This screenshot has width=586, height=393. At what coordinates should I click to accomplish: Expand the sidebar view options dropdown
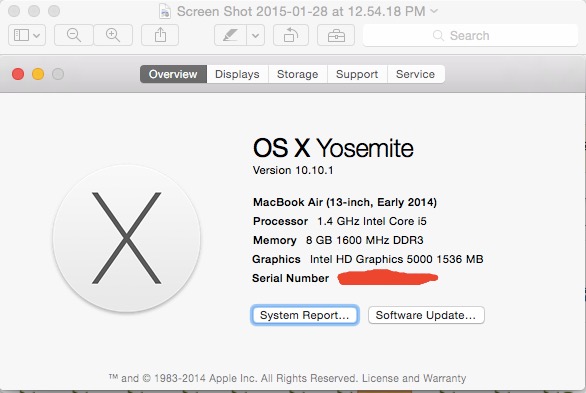pyautogui.click(x=37, y=36)
